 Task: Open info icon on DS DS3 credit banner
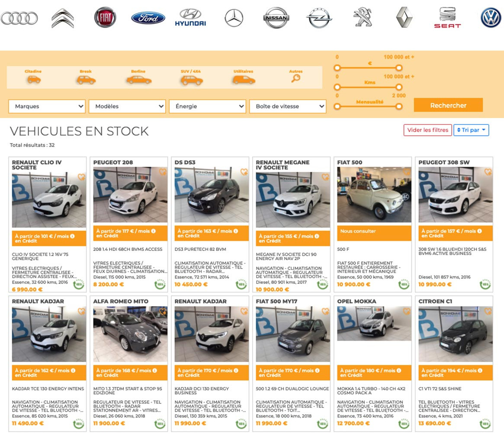(x=236, y=231)
